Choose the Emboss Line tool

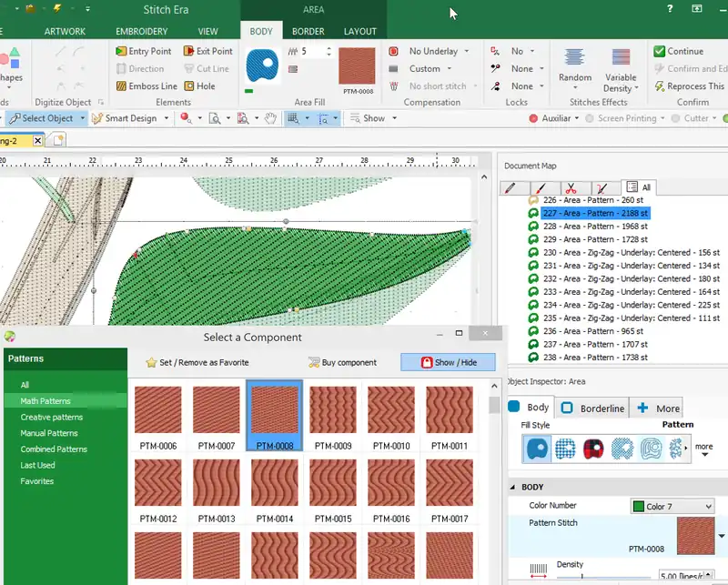(x=146, y=86)
